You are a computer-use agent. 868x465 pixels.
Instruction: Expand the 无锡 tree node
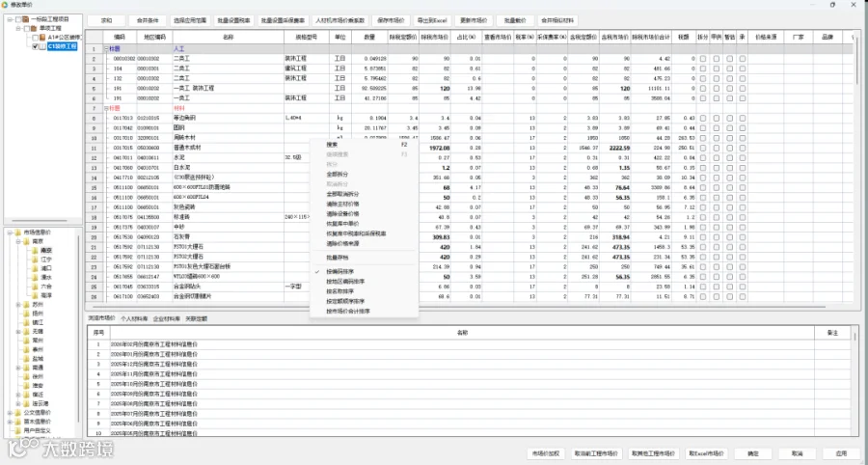pos(18,332)
